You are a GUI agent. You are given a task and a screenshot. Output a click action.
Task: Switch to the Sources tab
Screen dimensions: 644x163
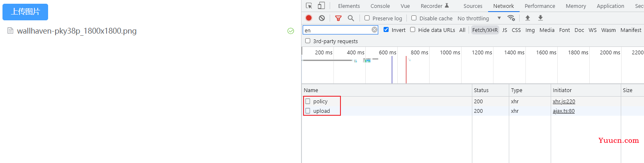click(x=473, y=6)
